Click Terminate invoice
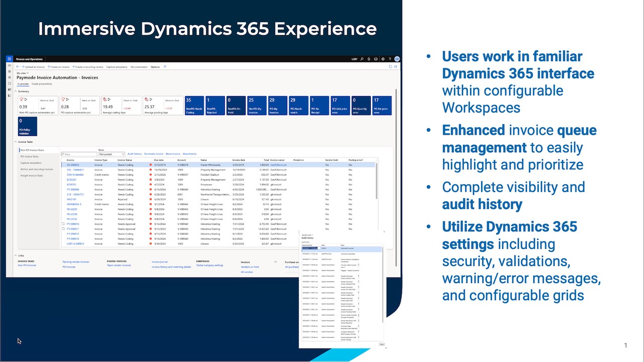 click(153, 154)
